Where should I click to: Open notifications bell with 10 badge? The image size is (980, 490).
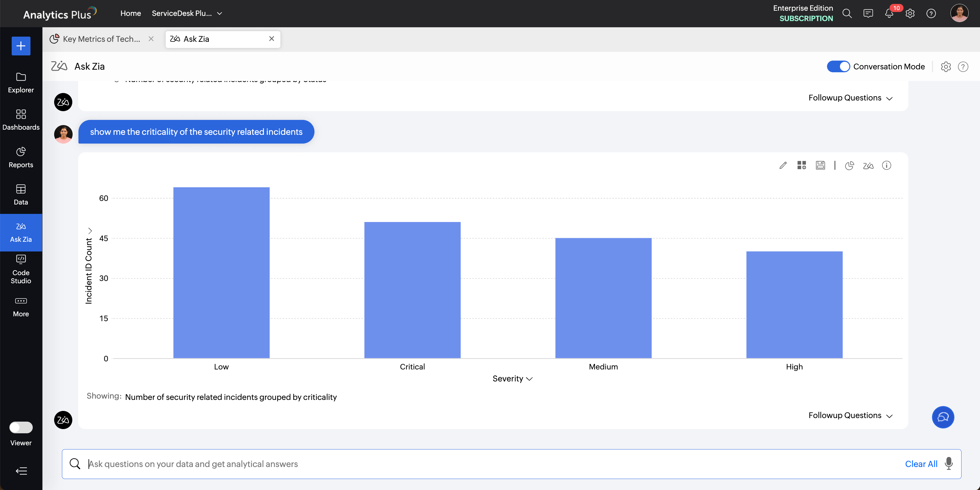click(x=889, y=14)
